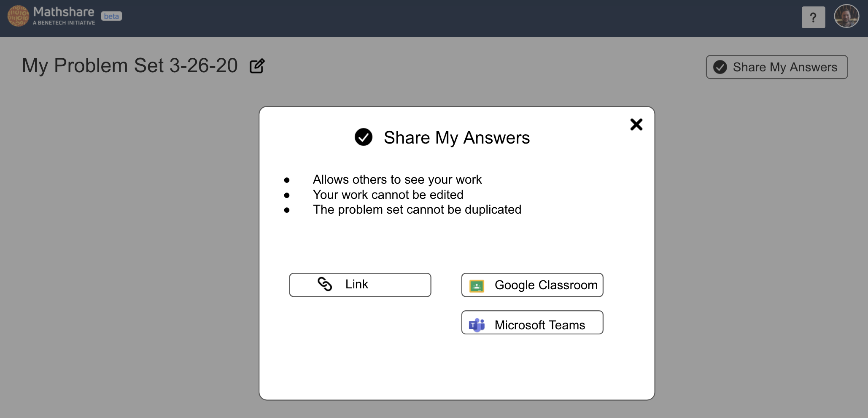
Task: Close the Share My Answers dialog
Action: point(636,124)
